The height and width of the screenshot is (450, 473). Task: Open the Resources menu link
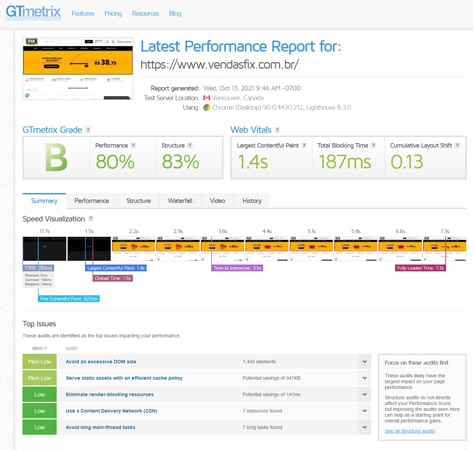pyautogui.click(x=145, y=13)
